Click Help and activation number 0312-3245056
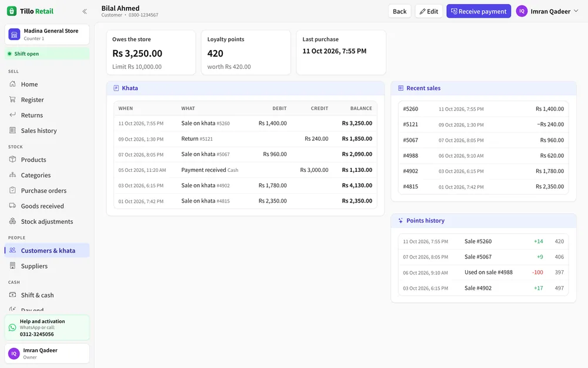 tap(36, 334)
